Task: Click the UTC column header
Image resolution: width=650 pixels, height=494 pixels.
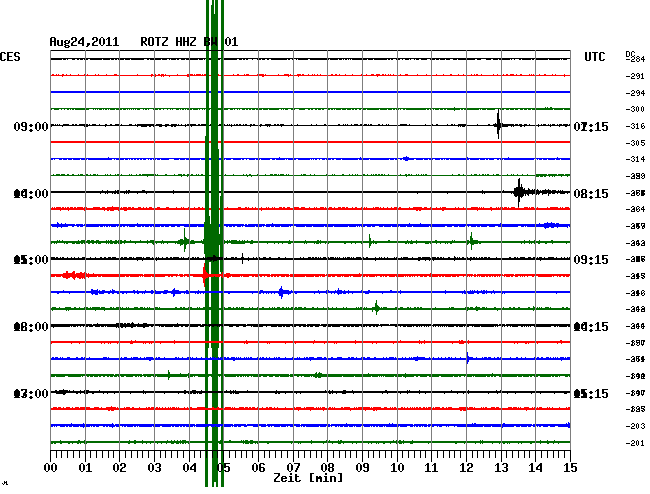Action: [594, 57]
